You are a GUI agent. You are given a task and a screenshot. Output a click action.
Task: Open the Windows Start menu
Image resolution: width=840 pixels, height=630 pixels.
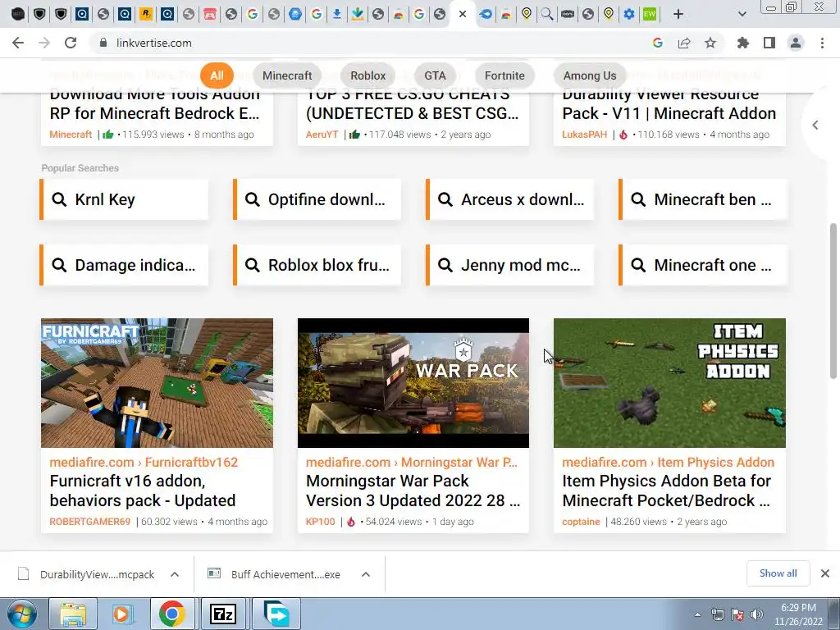click(21, 614)
